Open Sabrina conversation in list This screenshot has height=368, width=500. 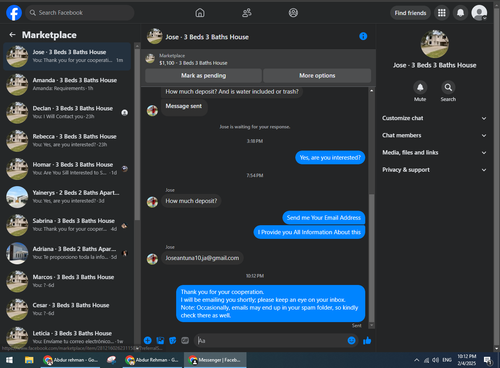coord(67,225)
